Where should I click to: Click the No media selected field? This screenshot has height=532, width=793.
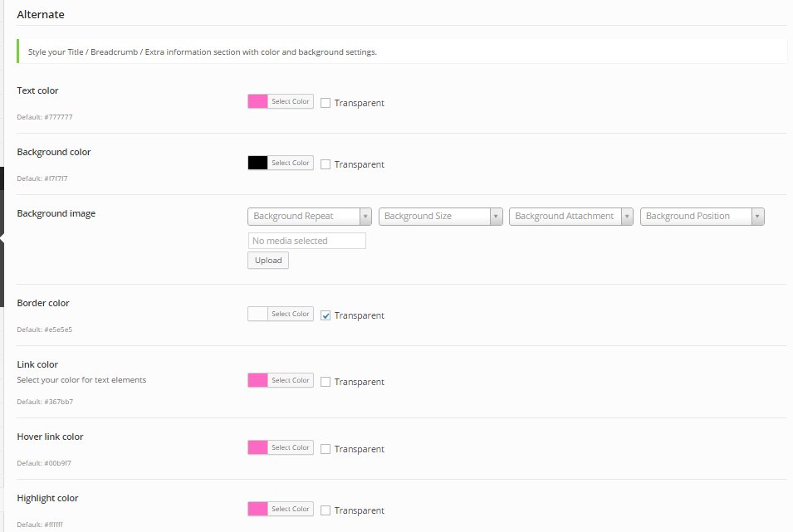(306, 241)
